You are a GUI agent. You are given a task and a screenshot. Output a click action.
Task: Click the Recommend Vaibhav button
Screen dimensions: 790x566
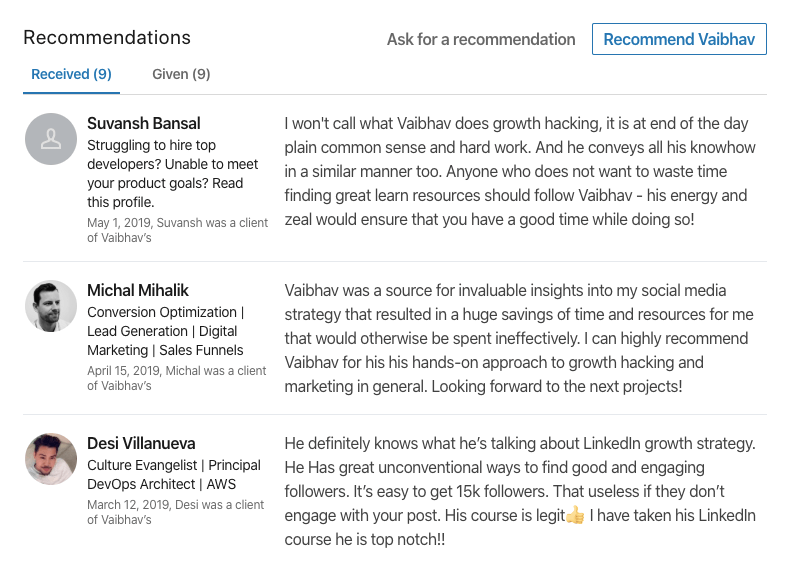[x=679, y=39]
